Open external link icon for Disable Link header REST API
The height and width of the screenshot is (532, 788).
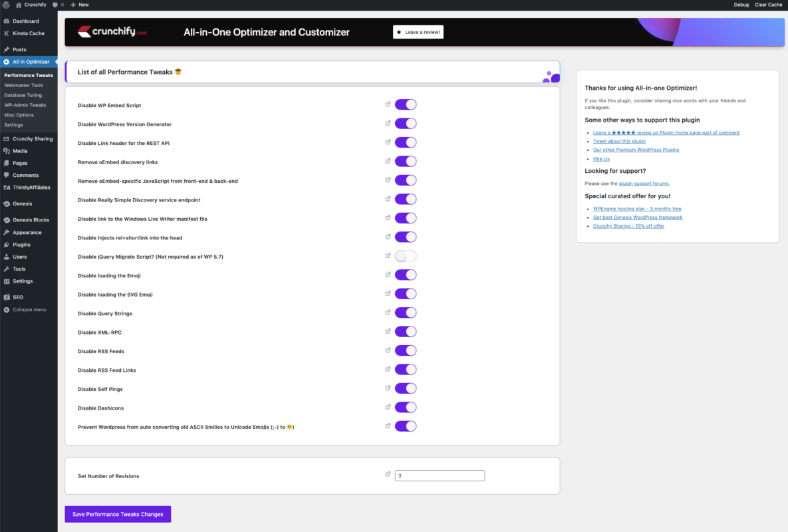click(388, 142)
